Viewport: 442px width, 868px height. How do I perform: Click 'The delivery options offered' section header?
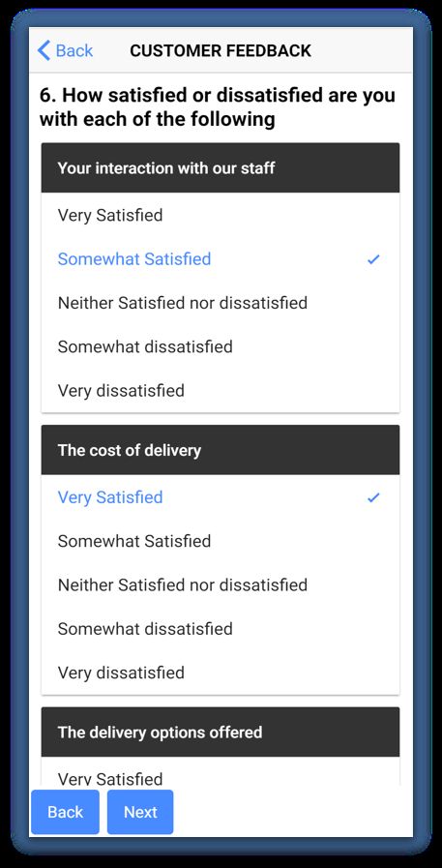[x=221, y=732]
